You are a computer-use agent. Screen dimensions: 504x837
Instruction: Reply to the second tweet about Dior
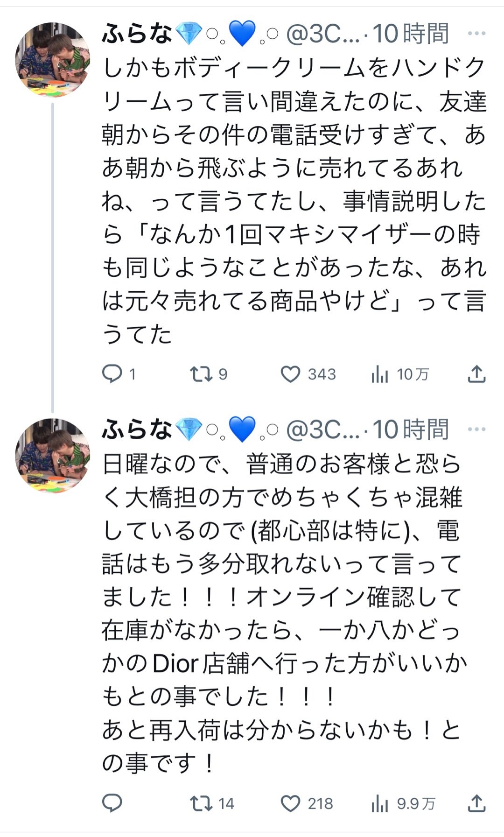coord(112,803)
